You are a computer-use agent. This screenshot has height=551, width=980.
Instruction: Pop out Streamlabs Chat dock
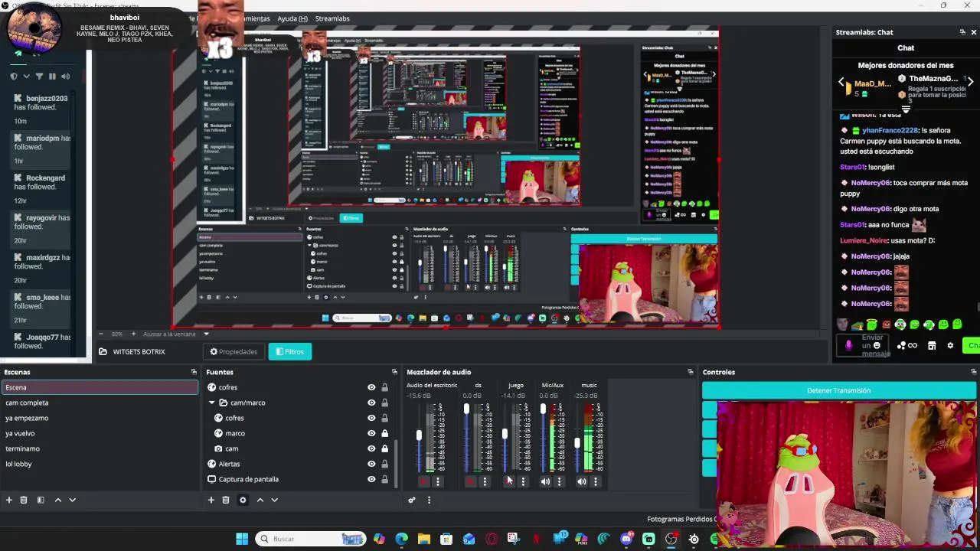(x=962, y=32)
